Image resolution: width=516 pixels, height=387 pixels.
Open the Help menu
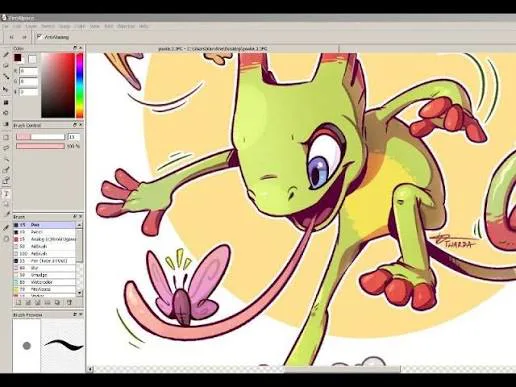[144, 26]
